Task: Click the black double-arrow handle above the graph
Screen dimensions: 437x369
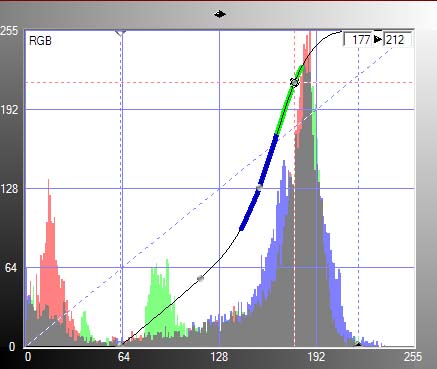Action: 220,14
